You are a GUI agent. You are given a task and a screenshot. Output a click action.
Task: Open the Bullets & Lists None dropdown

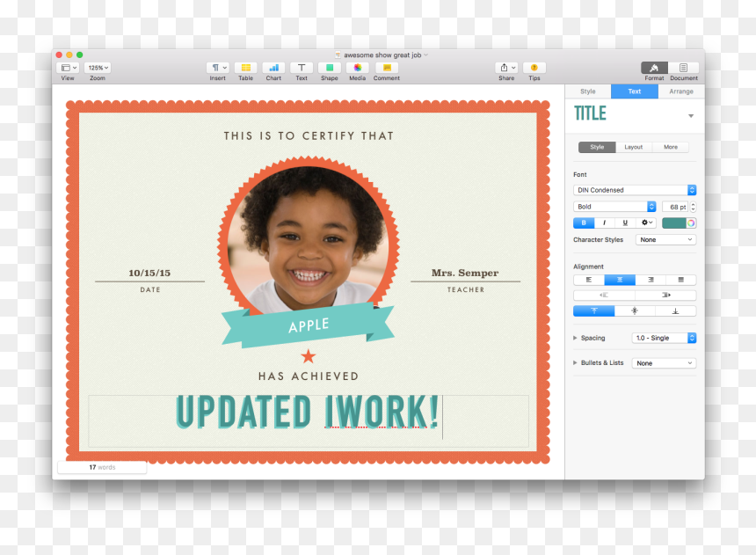(664, 363)
